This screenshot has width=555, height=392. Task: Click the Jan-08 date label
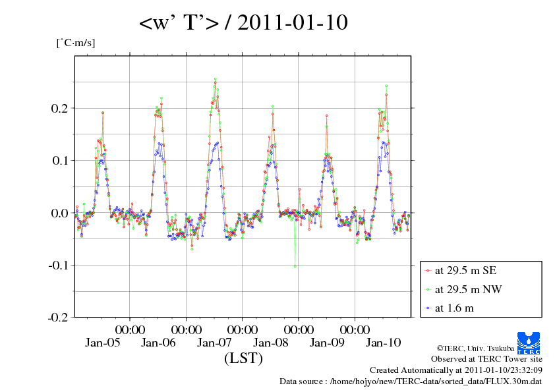[271, 343]
